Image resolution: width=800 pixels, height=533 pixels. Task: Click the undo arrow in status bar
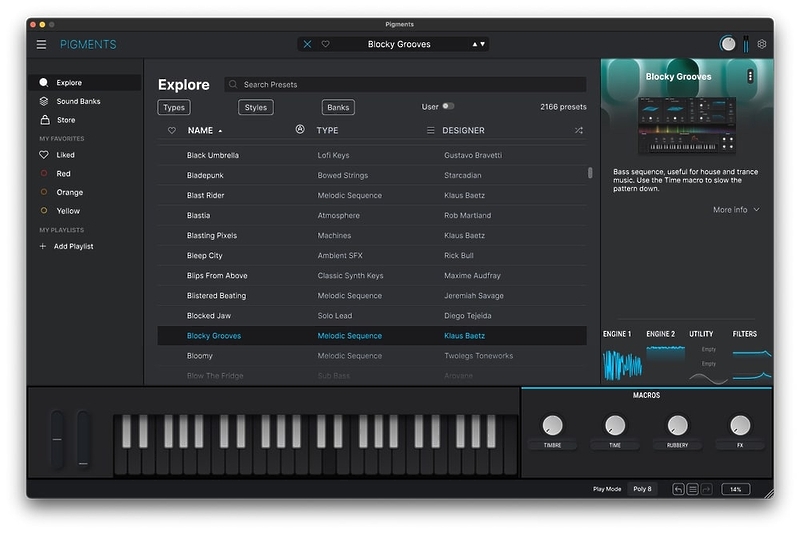point(678,490)
